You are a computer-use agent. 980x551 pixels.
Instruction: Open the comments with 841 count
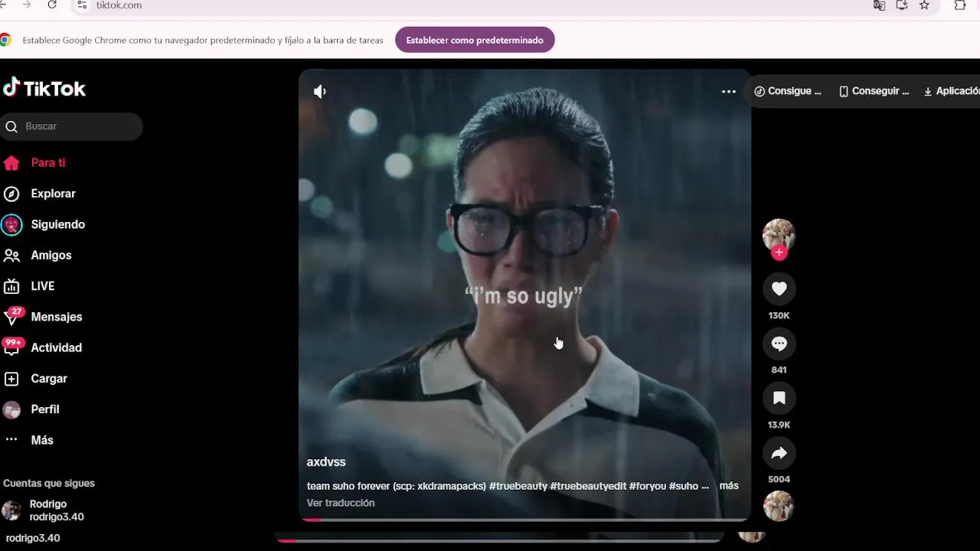(779, 344)
